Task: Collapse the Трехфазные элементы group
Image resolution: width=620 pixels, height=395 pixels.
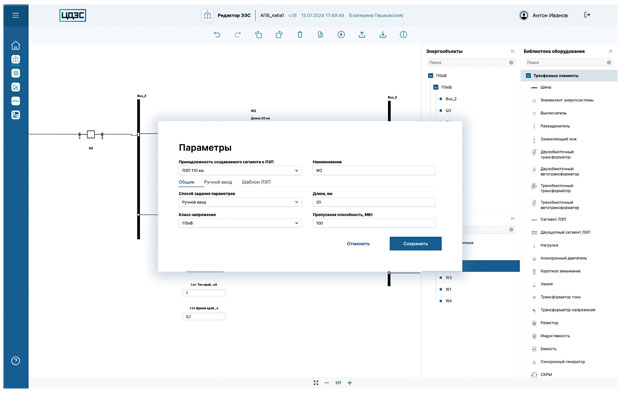Action: [x=528, y=76]
